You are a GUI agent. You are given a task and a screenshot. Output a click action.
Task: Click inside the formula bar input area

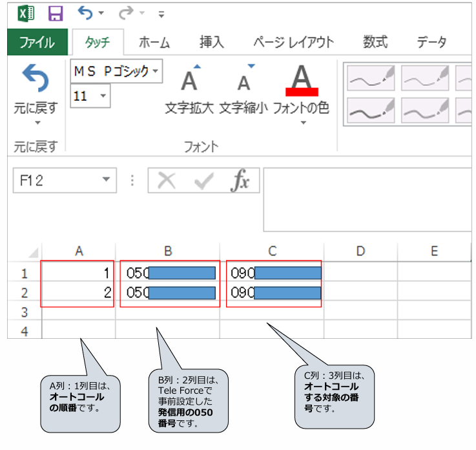pyautogui.click(x=367, y=200)
